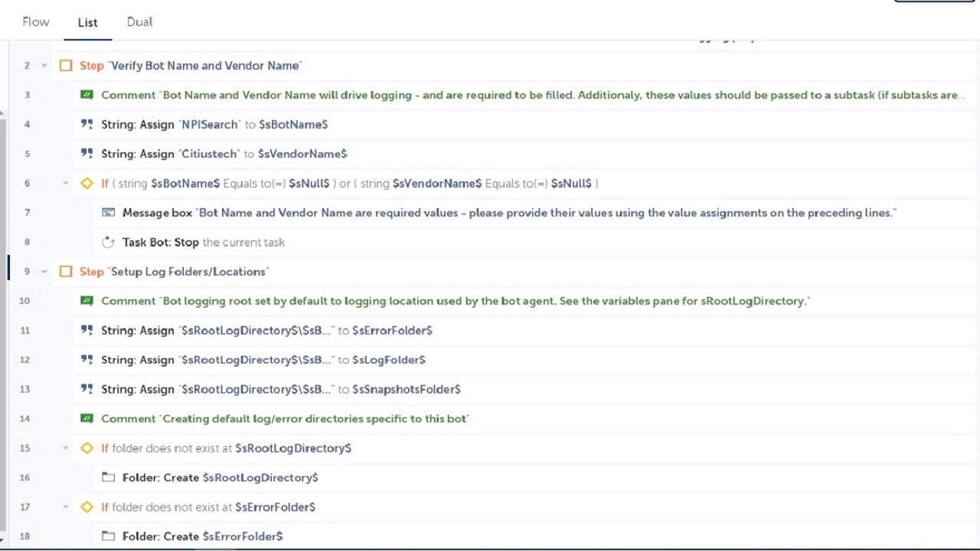Viewport: 980px width, 551px height.
Task: Select the Message box icon on line 7
Action: tap(108, 213)
